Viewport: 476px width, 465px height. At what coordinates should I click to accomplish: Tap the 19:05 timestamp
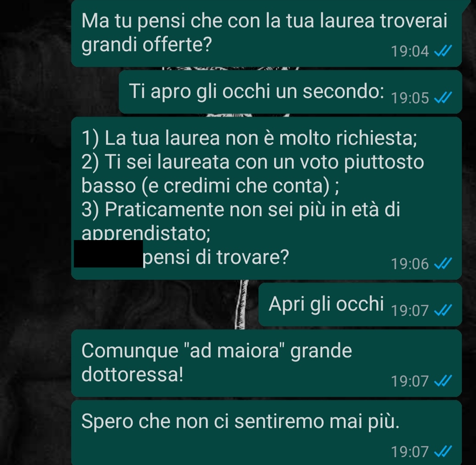(410, 98)
